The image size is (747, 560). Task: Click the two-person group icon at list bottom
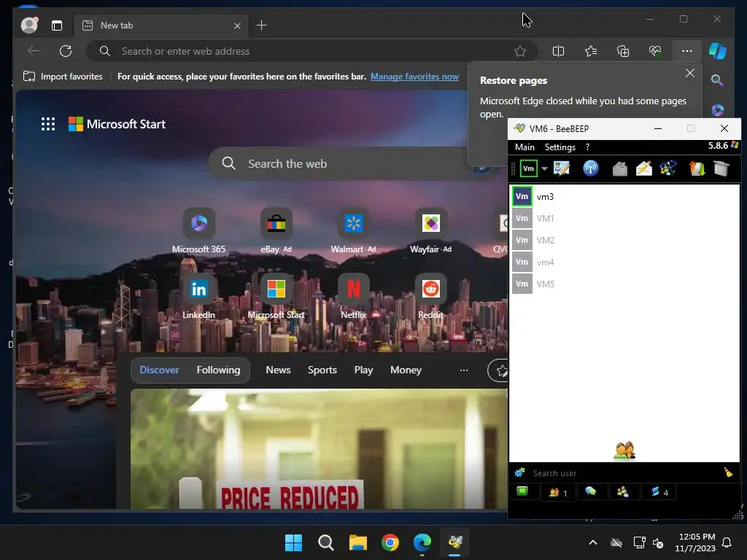pyautogui.click(x=624, y=451)
